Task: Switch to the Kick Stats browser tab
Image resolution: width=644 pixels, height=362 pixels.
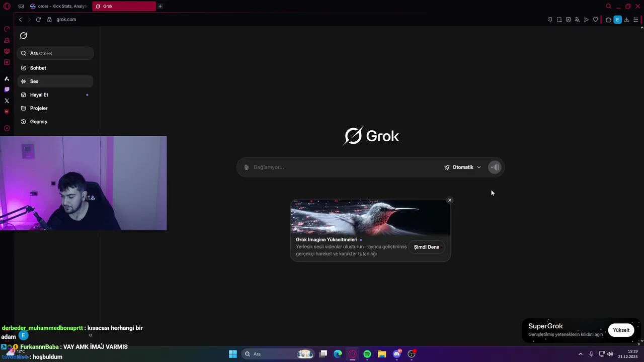Action: point(58,6)
